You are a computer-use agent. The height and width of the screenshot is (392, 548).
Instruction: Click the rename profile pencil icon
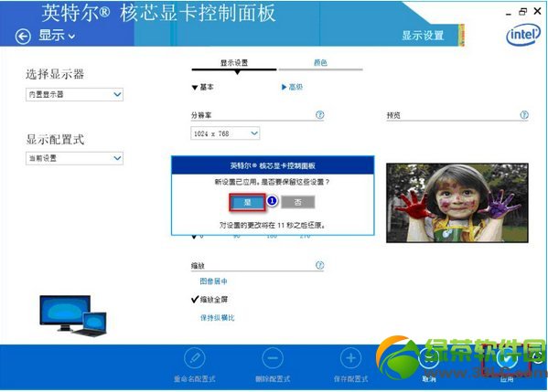tap(194, 358)
